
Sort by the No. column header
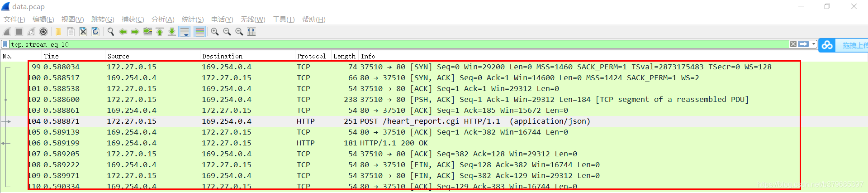click(21, 56)
